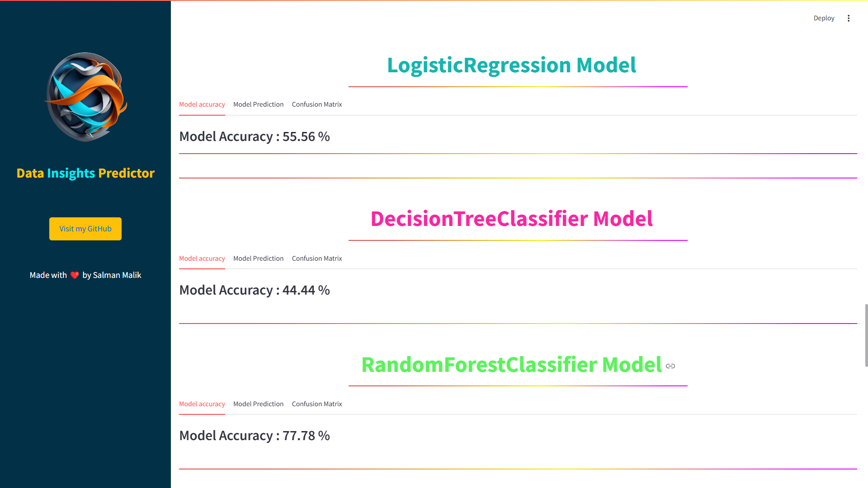
Task: Open the three-dot main menu
Action: tap(849, 18)
